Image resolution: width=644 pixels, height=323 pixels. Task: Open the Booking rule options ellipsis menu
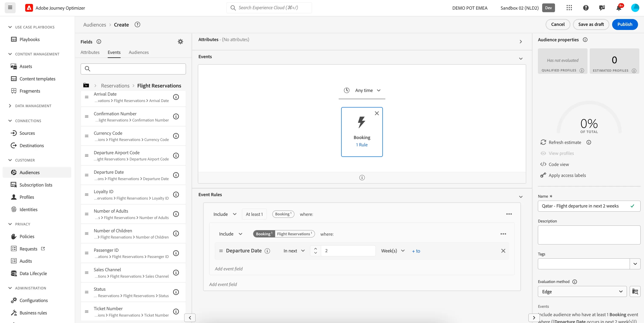tap(509, 214)
